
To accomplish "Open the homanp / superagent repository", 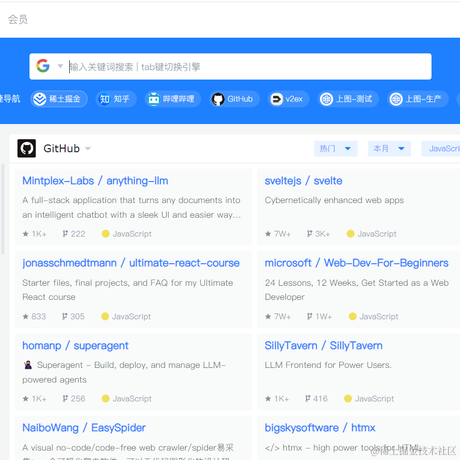I will point(75,346).
